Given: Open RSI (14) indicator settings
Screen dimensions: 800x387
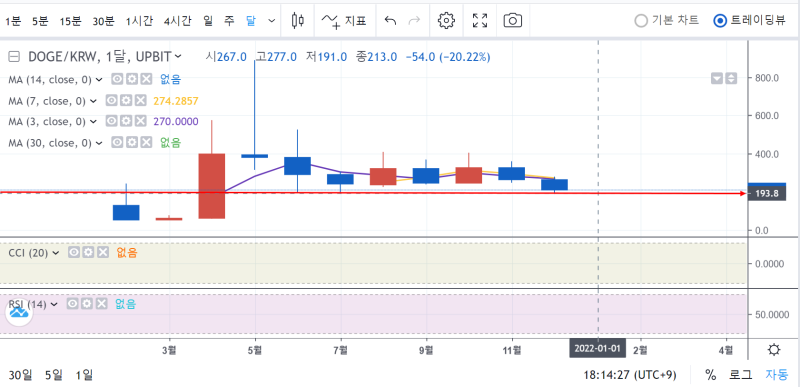Looking at the screenshot, I should tap(87, 304).
